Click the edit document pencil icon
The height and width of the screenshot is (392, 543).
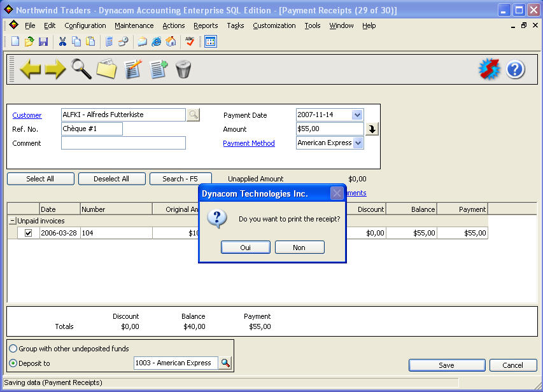click(x=133, y=69)
